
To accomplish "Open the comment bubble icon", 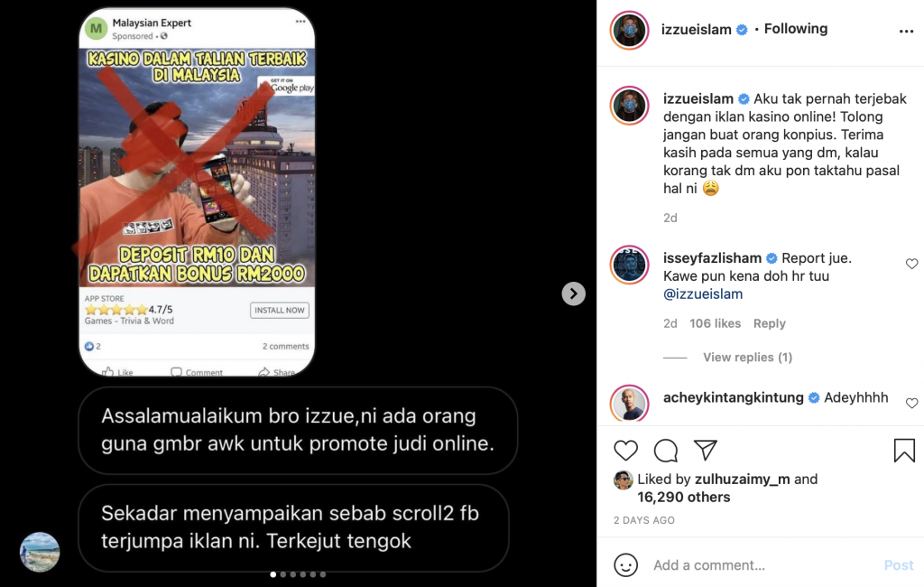I will point(666,451).
